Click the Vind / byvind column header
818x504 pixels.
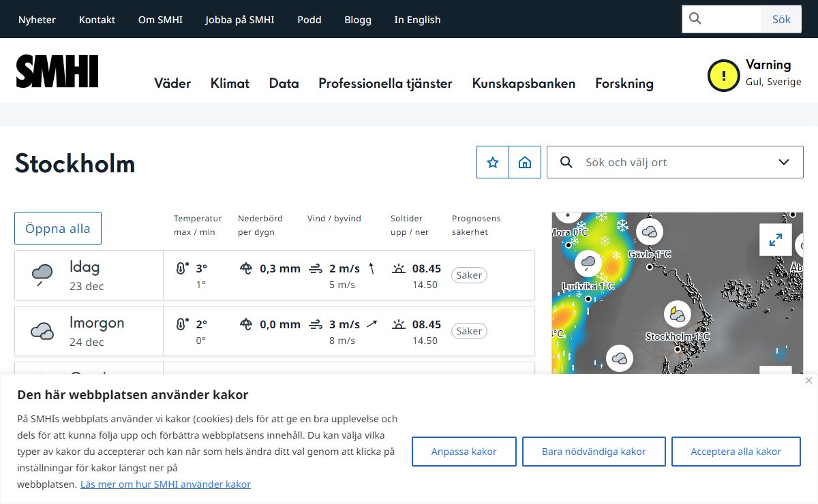pos(334,219)
